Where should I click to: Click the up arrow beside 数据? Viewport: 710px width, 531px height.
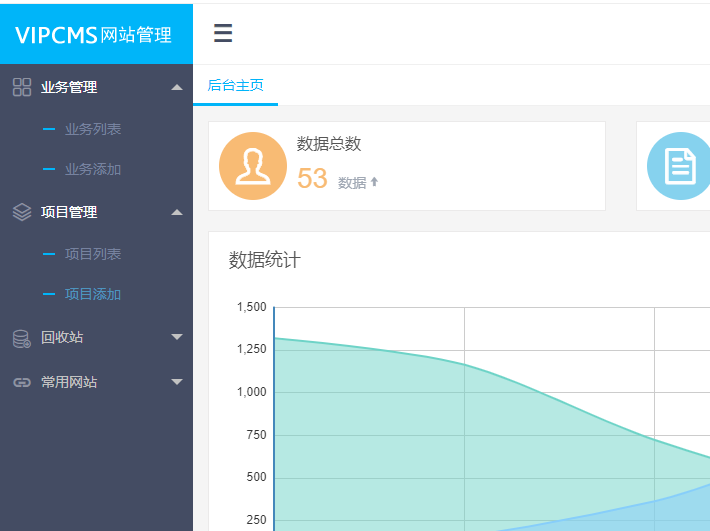tap(375, 182)
